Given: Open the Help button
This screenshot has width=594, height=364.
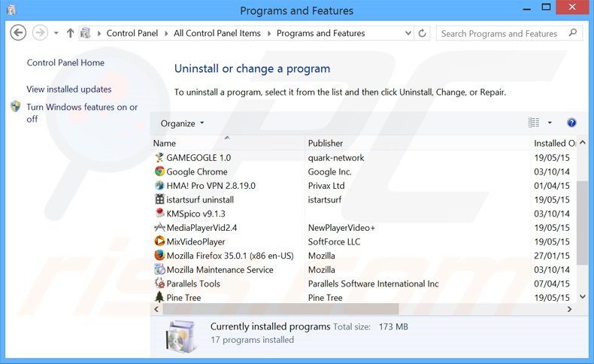Looking at the screenshot, I should 571,123.
